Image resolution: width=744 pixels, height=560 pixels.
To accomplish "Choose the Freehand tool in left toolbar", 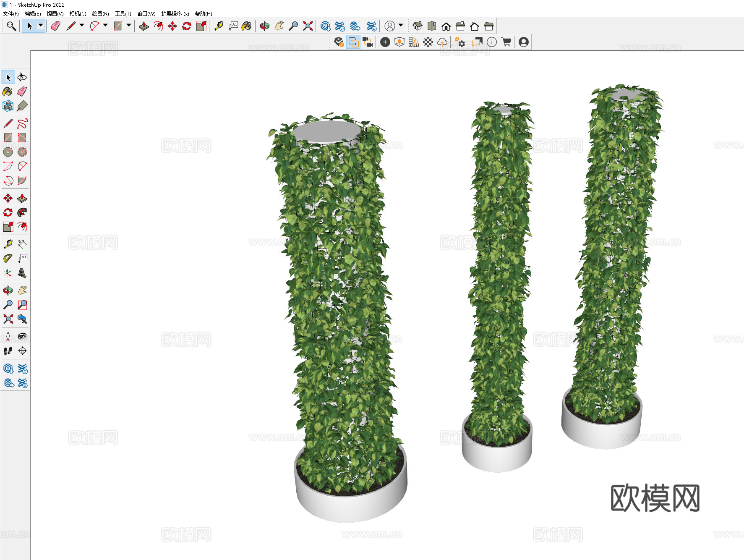I will click(22, 124).
